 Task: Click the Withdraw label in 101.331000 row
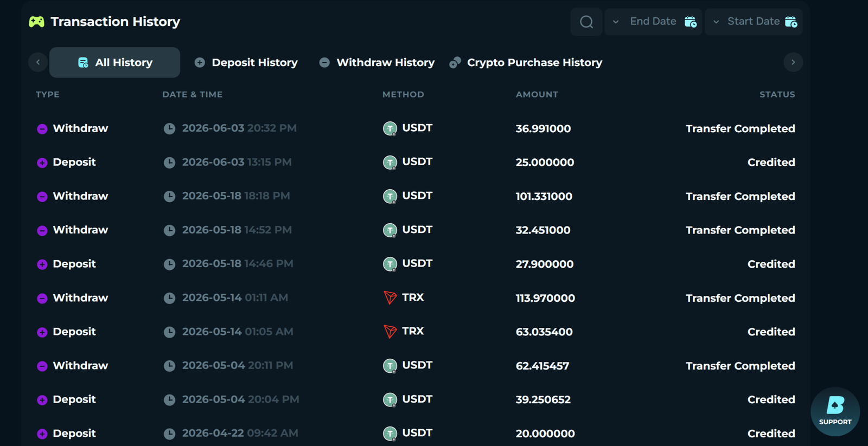tap(80, 196)
